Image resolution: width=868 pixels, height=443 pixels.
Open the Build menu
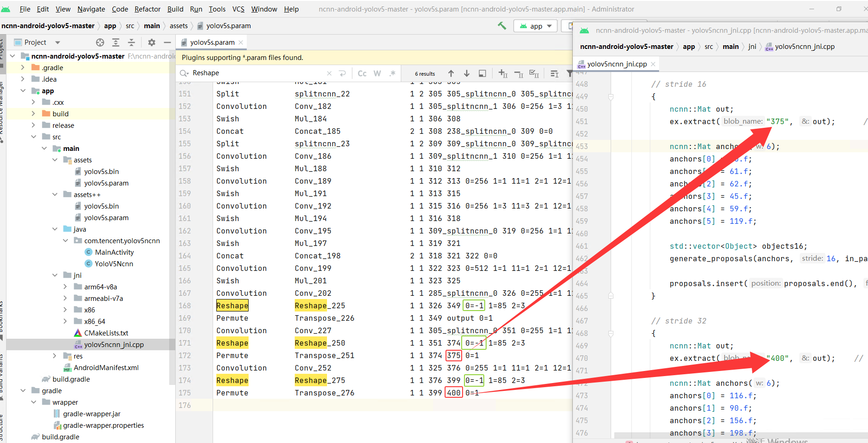[175, 9]
